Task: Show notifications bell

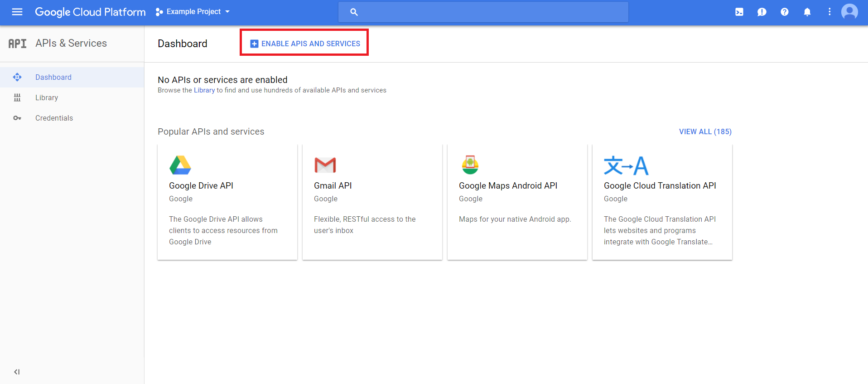Action: click(x=807, y=12)
